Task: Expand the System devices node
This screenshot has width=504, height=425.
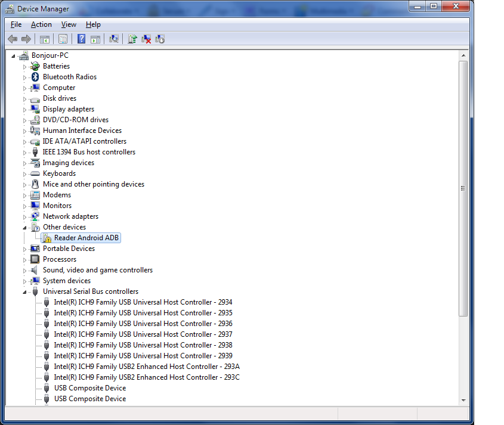Action: [24, 281]
